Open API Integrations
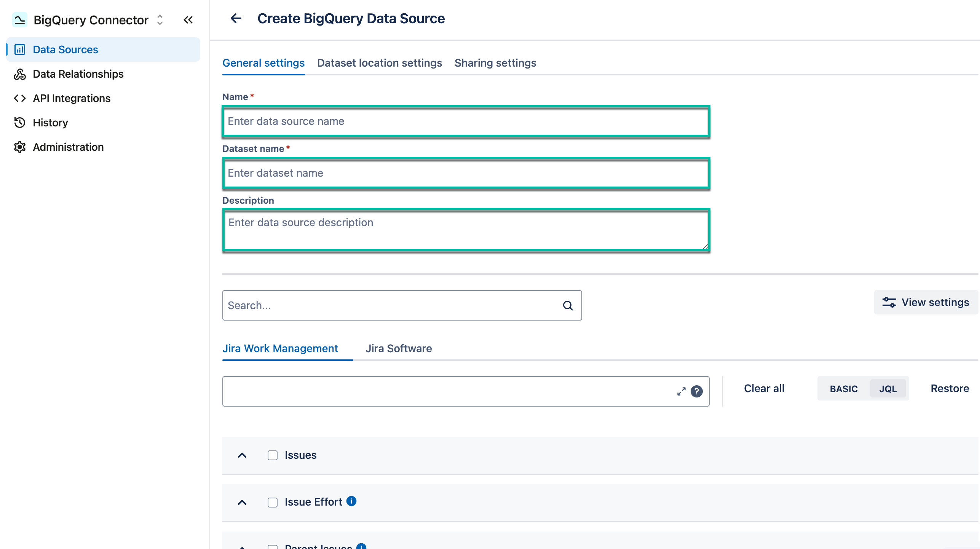The width and height of the screenshot is (980, 549). pos(71,98)
